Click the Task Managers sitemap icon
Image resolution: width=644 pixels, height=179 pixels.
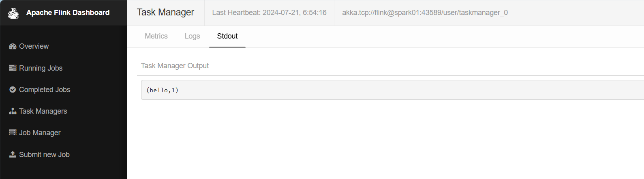click(13, 111)
